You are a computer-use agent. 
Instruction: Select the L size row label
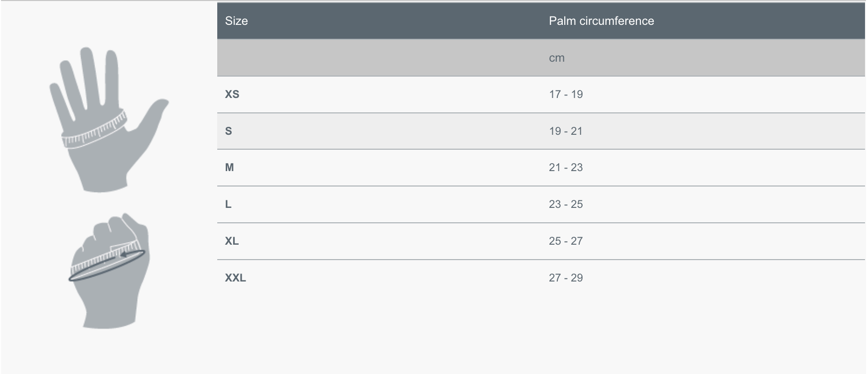(228, 204)
